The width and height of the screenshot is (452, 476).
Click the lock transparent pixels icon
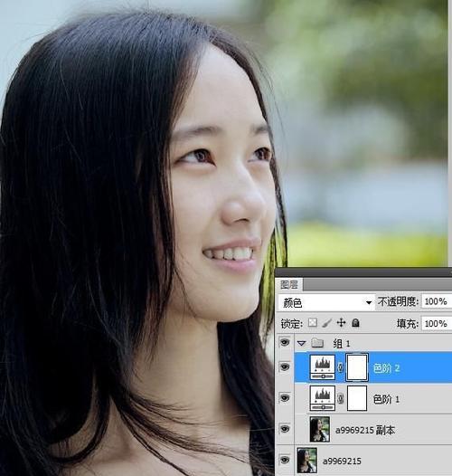(x=313, y=322)
